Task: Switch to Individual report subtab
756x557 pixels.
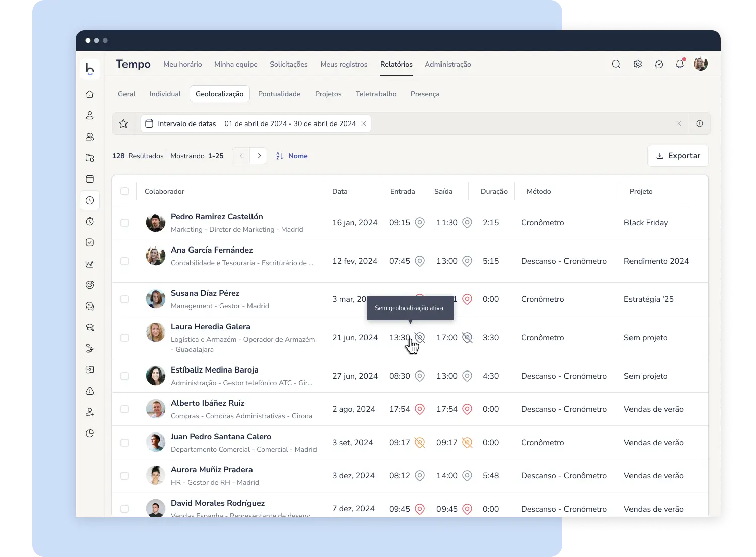Action: pyautogui.click(x=165, y=94)
